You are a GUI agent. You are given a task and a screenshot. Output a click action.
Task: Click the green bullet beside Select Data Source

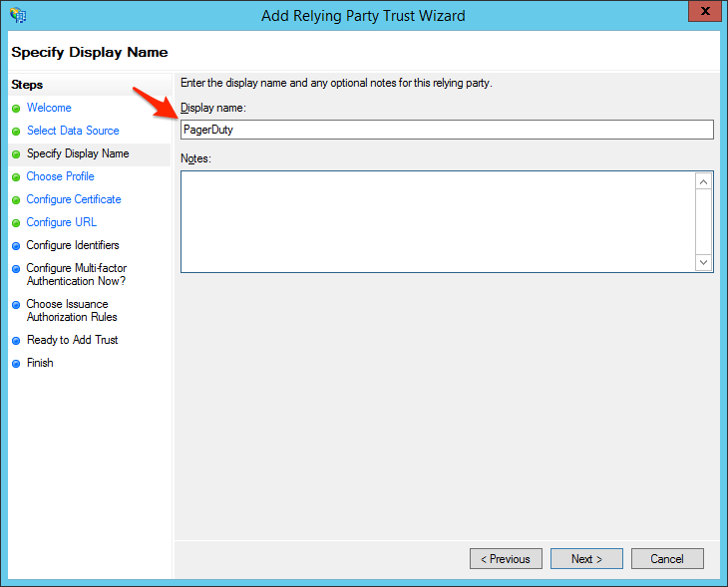(x=16, y=131)
